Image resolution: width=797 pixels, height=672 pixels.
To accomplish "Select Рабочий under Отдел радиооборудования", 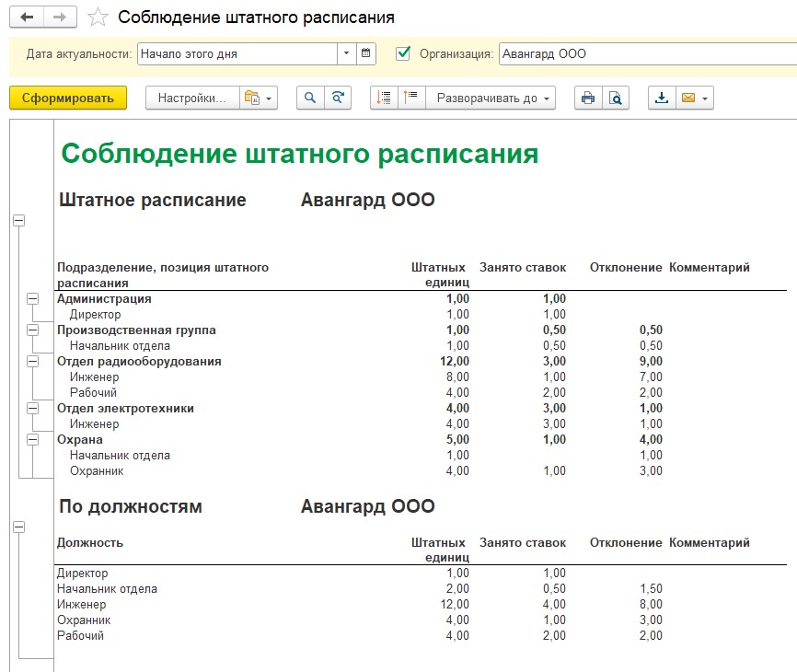I will point(93,392).
